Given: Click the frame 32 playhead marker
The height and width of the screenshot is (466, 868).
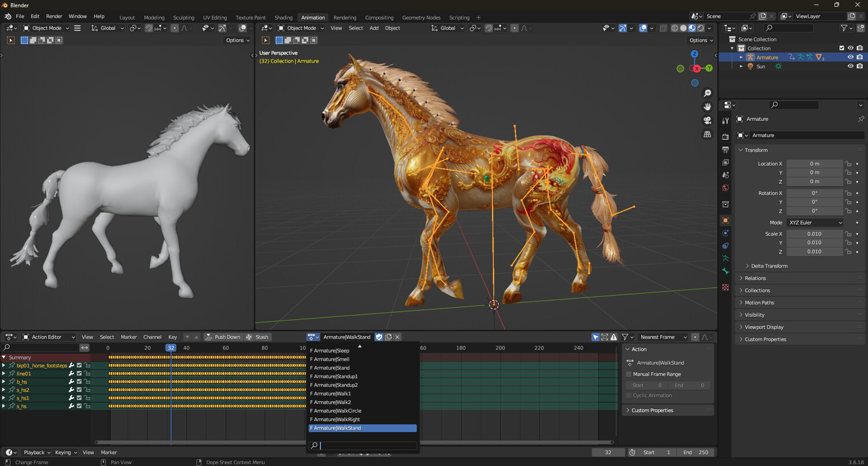Looking at the screenshot, I should (x=171, y=348).
